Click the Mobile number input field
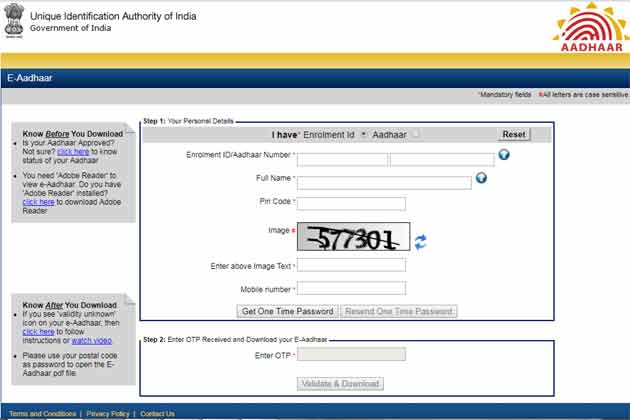This screenshot has width=630, height=420. click(351, 289)
